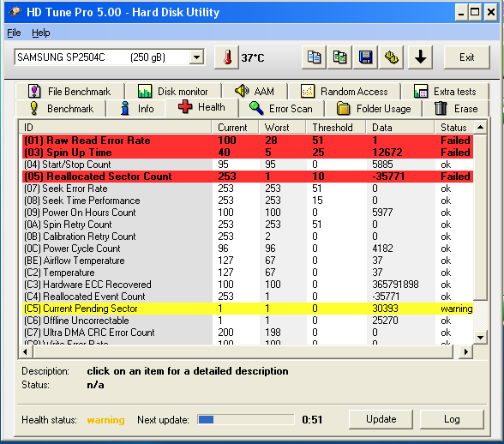The image size is (504, 444).
Task: Click the horizontal scrollbar left arrow
Action: click(26, 352)
